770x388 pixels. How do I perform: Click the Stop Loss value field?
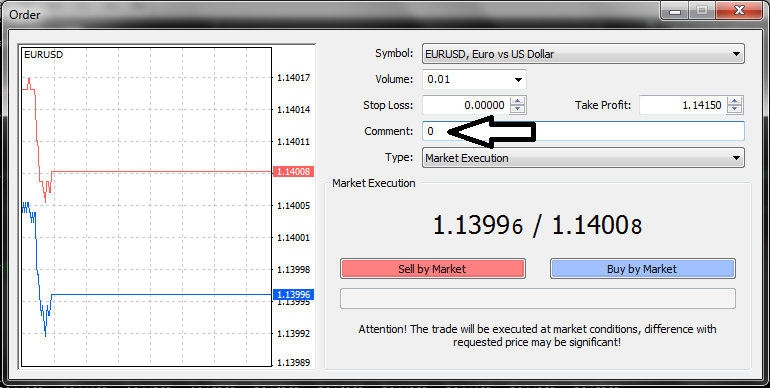tap(466, 105)
